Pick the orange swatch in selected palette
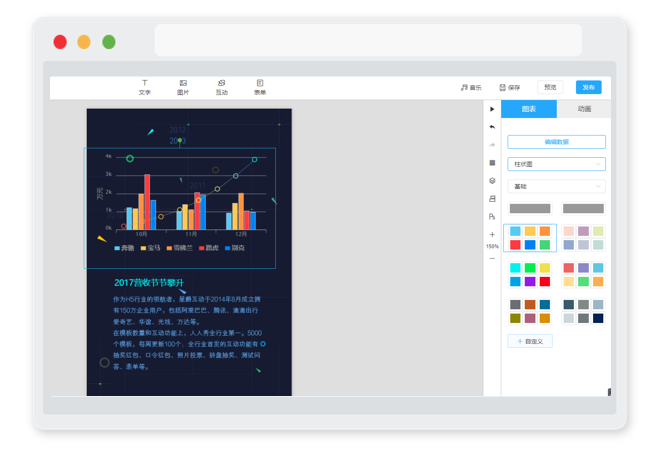The image size is (660, 460). point(545,231)
